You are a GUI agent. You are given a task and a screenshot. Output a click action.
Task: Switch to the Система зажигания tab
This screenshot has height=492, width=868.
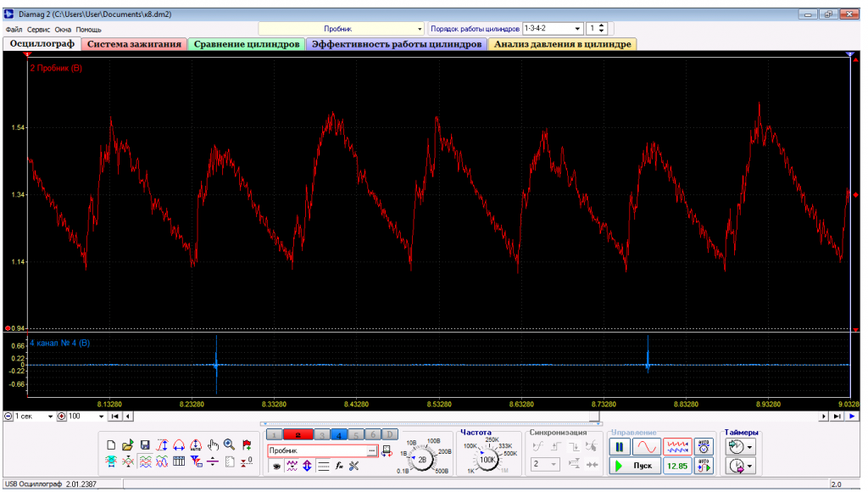[134, 44]
